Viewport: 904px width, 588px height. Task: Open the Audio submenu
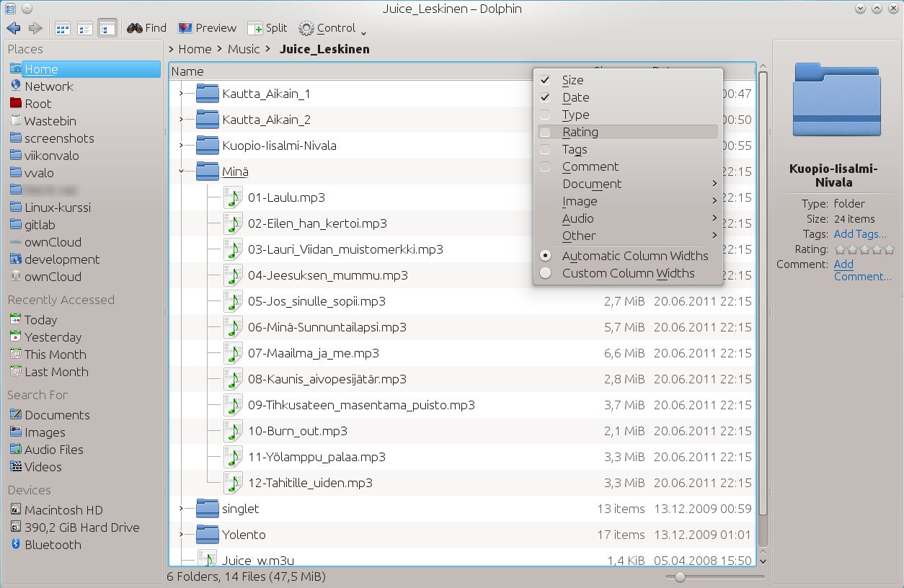[628, 218]
